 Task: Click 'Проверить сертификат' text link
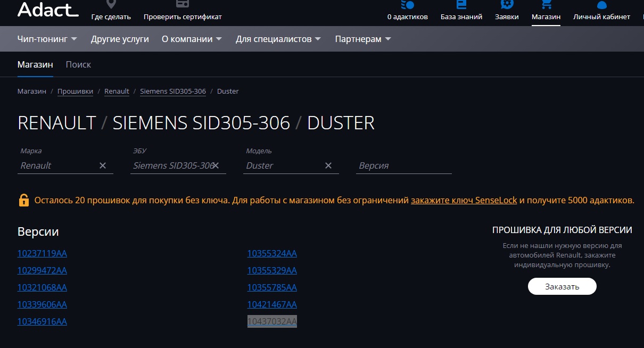tap(183, 16)
